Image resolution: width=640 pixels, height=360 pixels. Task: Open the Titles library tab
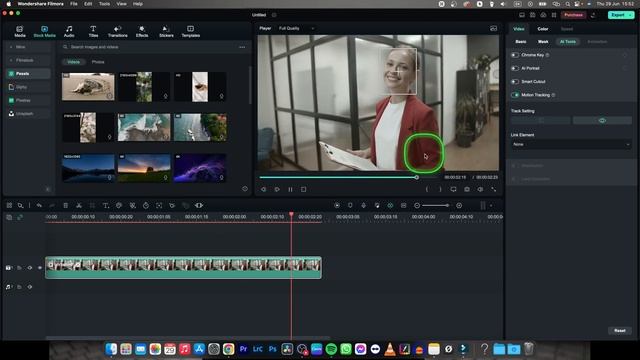pyautogui.click(x=93, y=31)
